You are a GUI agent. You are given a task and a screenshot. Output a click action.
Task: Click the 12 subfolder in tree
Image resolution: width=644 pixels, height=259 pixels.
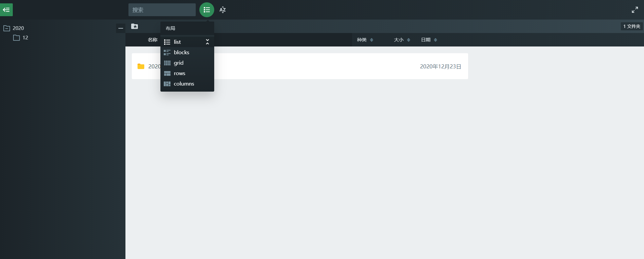pos(25,38)
